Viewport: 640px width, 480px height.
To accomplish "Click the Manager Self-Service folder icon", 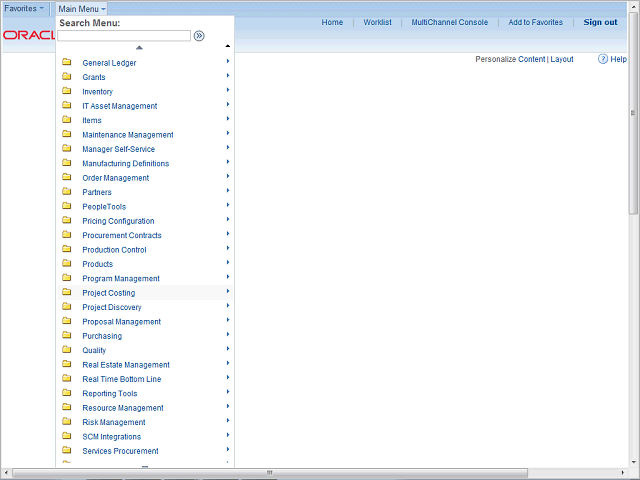I will point(67,148).
